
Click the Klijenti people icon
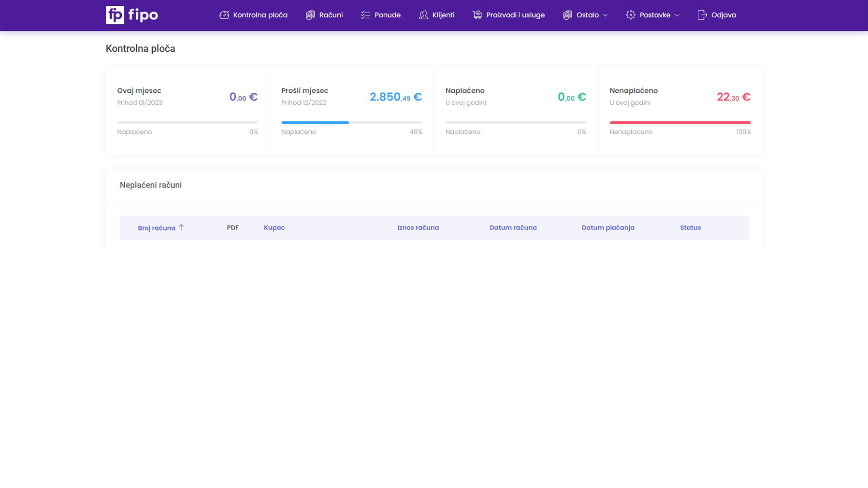(423, 15)
